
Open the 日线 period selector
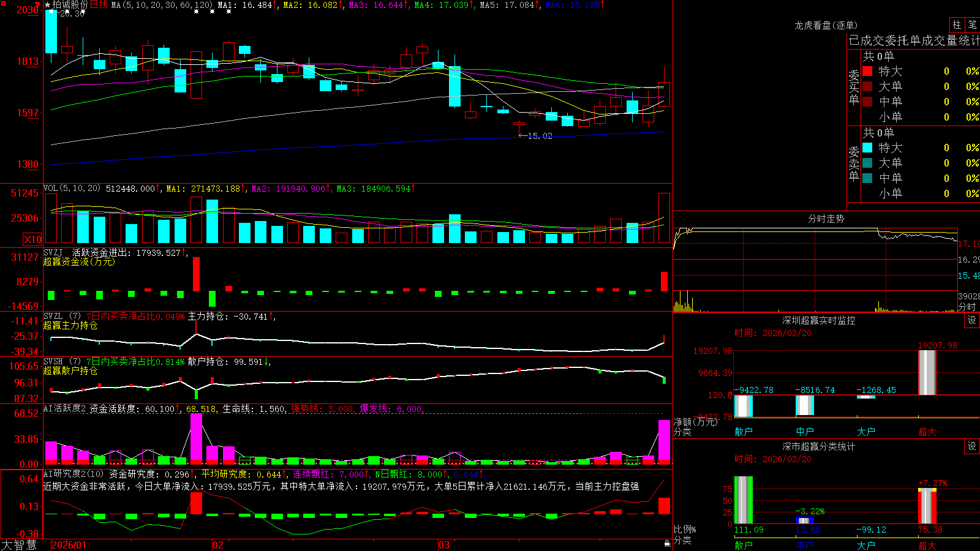[x=99, y=5]
